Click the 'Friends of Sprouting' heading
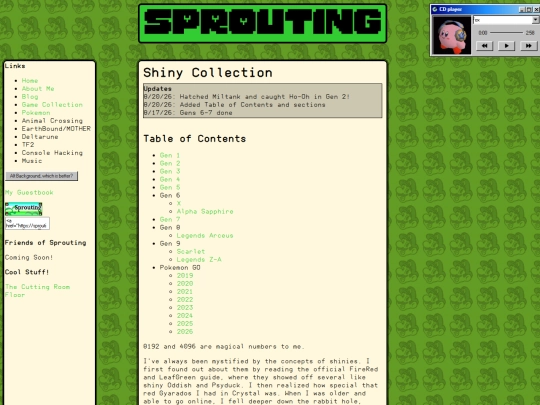This screenshot has height=405, width=540. click(45, 243)
